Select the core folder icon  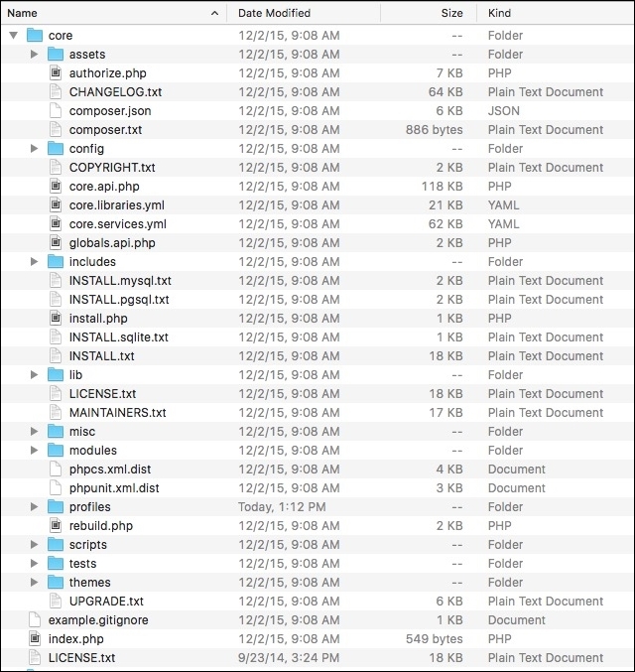click(x=35, y=35)
